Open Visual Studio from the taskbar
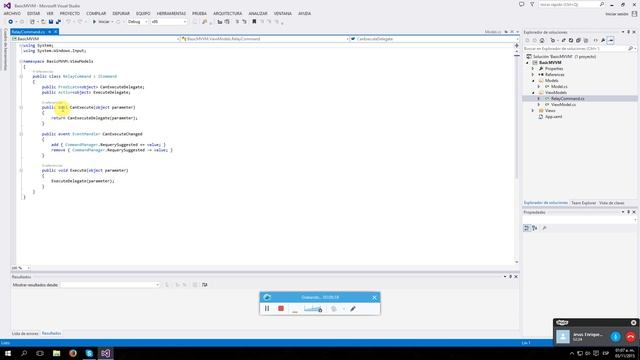This screenshot has width=640, height=360. pos(105,353)
